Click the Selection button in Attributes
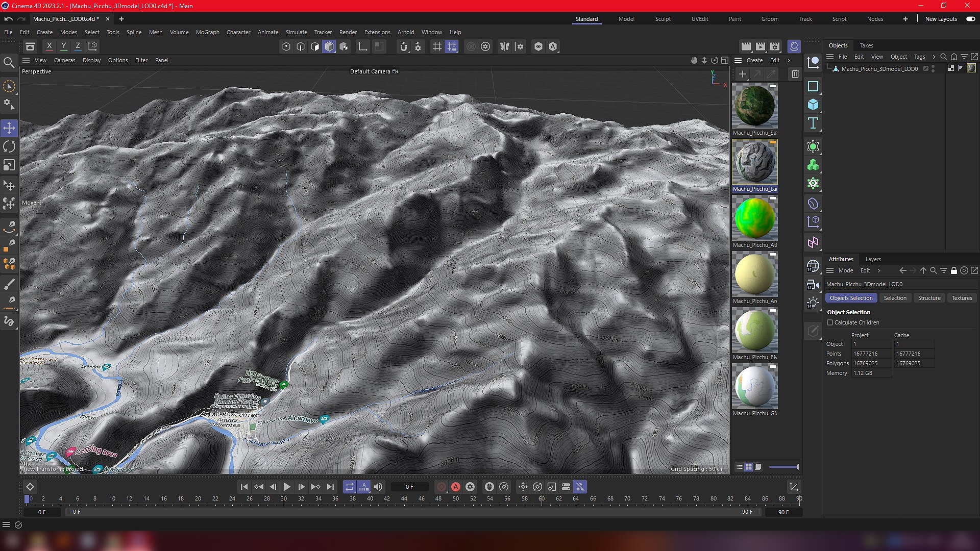This screenshot has height=551, width=980. click(895, 298)
